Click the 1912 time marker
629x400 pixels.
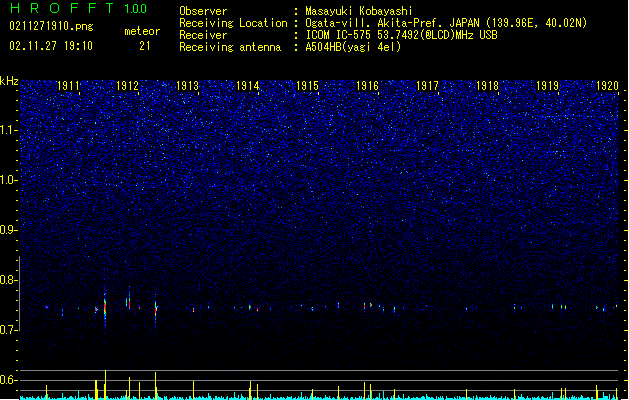pyautogui.click(x=127, y=86)
